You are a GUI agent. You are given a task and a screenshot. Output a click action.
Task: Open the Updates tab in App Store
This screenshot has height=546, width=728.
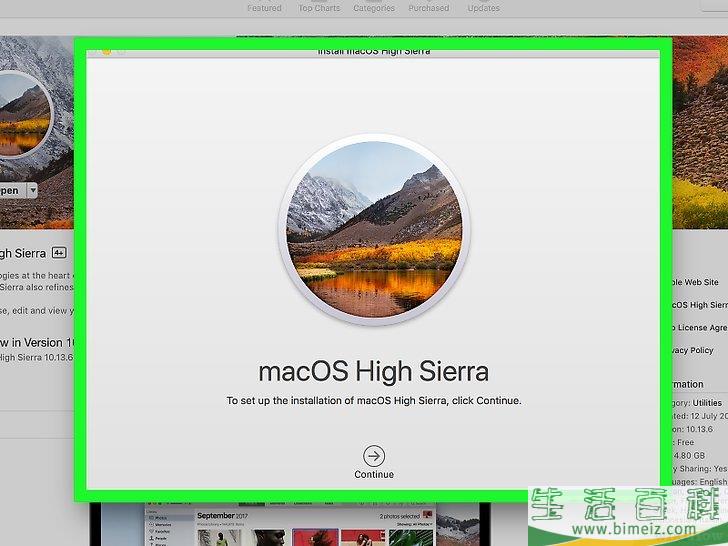click(x=483, y=8)
